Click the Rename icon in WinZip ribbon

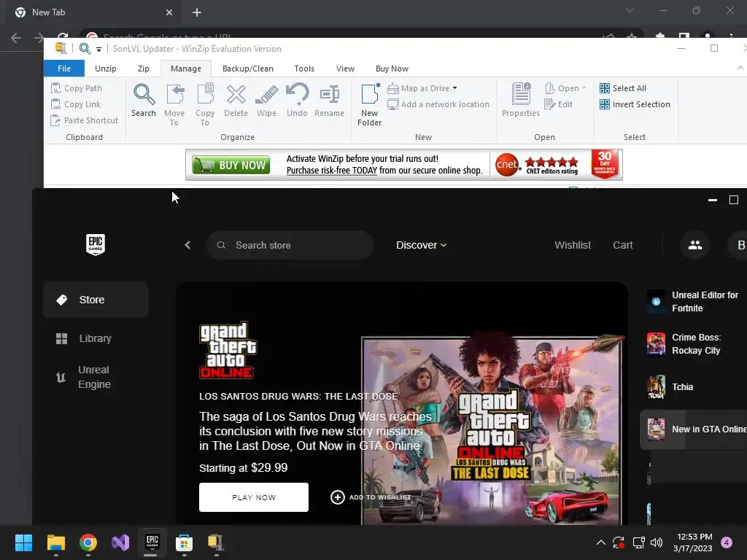tap(329, 100)
